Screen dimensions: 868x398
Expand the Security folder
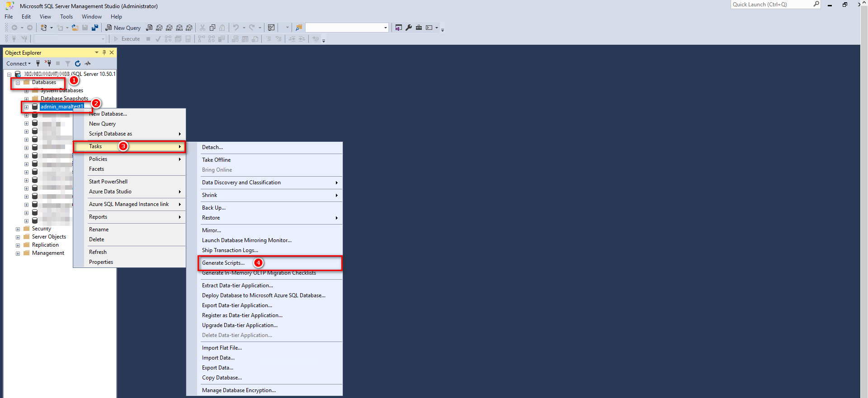tap(18, 229)
